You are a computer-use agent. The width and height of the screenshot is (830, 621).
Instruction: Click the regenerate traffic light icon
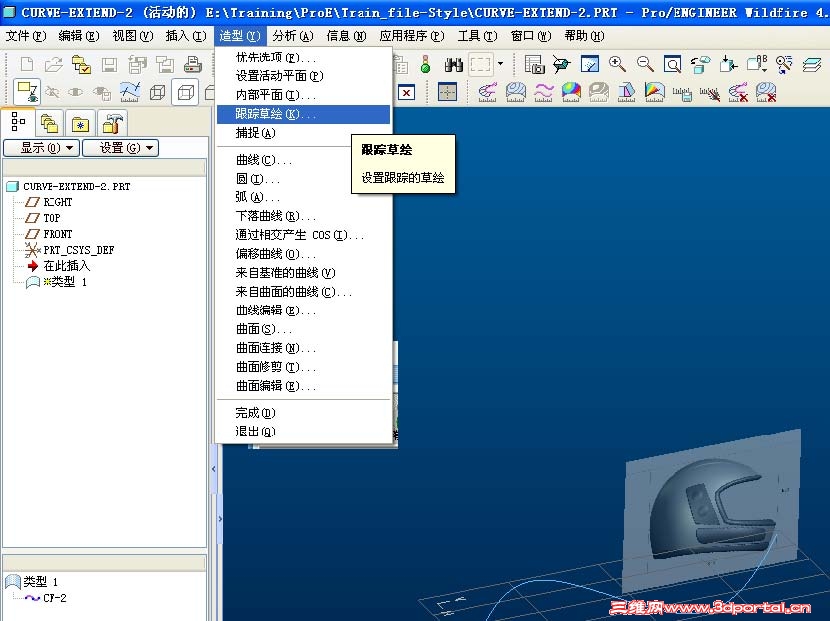[425, 65]
